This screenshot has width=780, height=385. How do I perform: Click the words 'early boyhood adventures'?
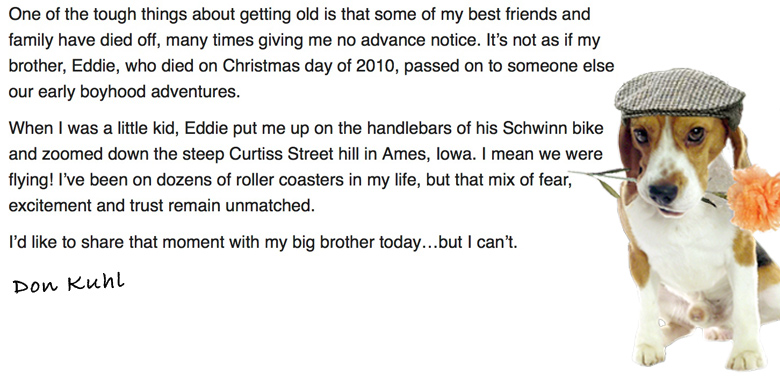point(137,92)
